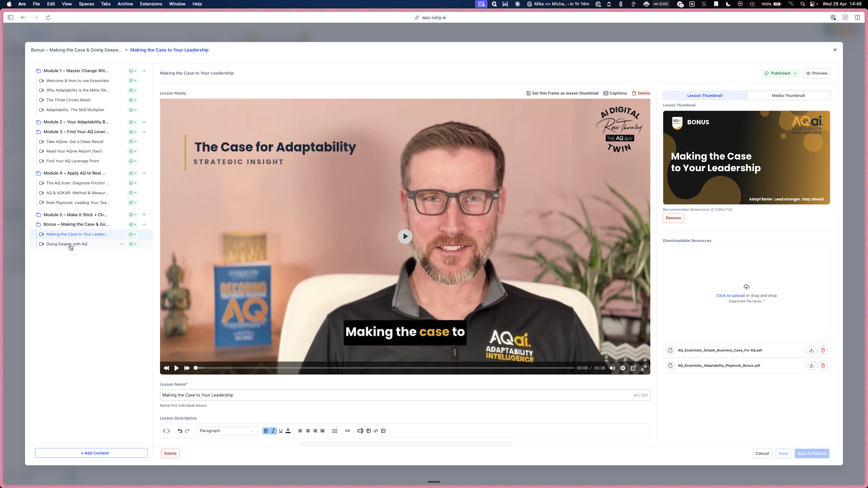Screen dimensions: 868x488
Task: Open the Published status dropdown
Action: pyautogui.click(x=781, y=73)
